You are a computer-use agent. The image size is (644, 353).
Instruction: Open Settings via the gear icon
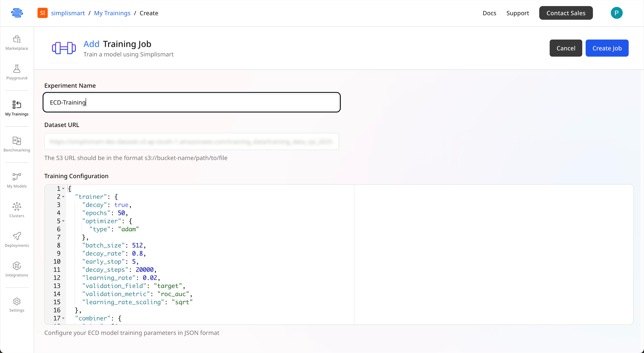tap(16, 304)
